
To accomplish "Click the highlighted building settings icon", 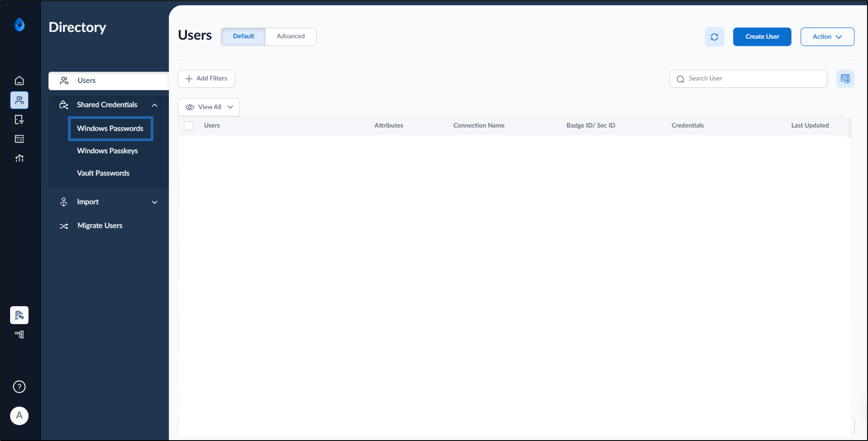I will click(x=19, y=315).
